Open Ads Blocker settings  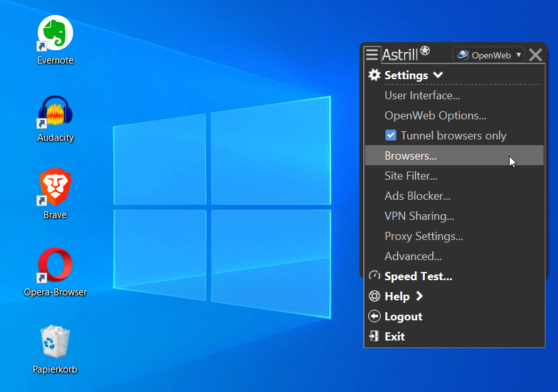[454, 196]
